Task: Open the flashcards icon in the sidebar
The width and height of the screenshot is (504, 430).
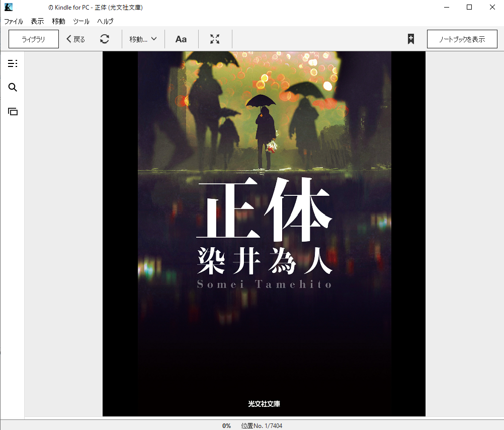Action: (x=13, y=111)
